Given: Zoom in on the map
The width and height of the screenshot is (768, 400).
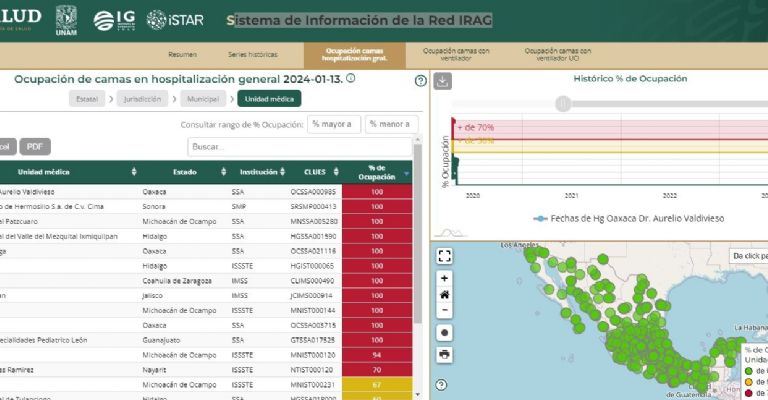Looking at the screenshot, I should click(x=445, y=278).
